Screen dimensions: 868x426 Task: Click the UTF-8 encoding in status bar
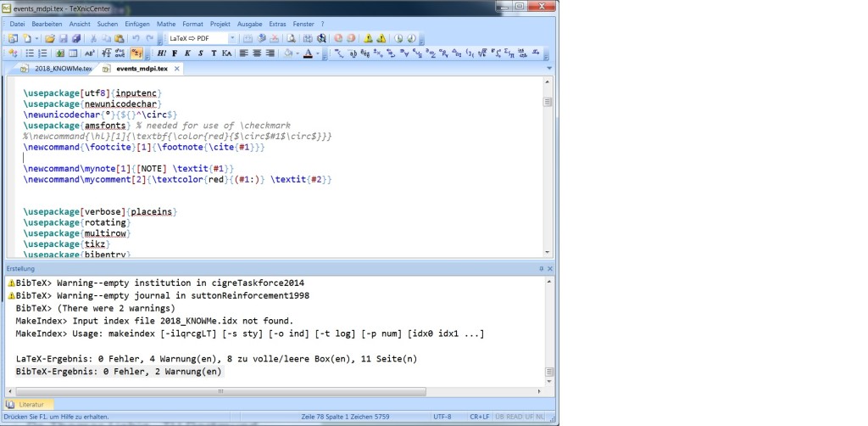click(x=442, y=417)
